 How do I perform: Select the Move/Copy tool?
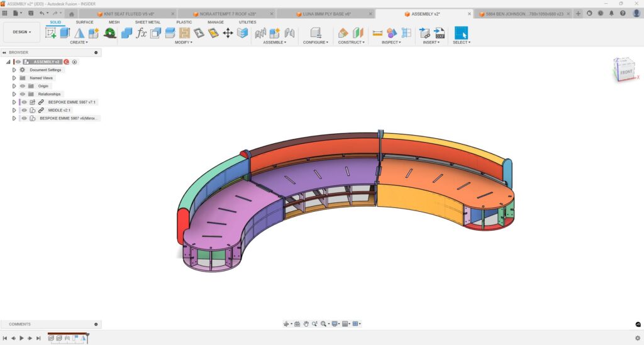pos(228,33)
